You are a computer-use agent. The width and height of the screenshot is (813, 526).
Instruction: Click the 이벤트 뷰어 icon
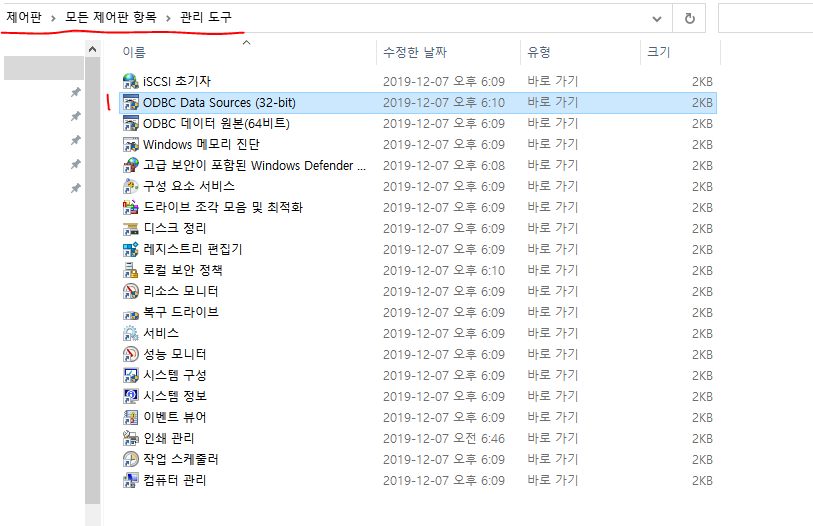(x=131, y=418)
